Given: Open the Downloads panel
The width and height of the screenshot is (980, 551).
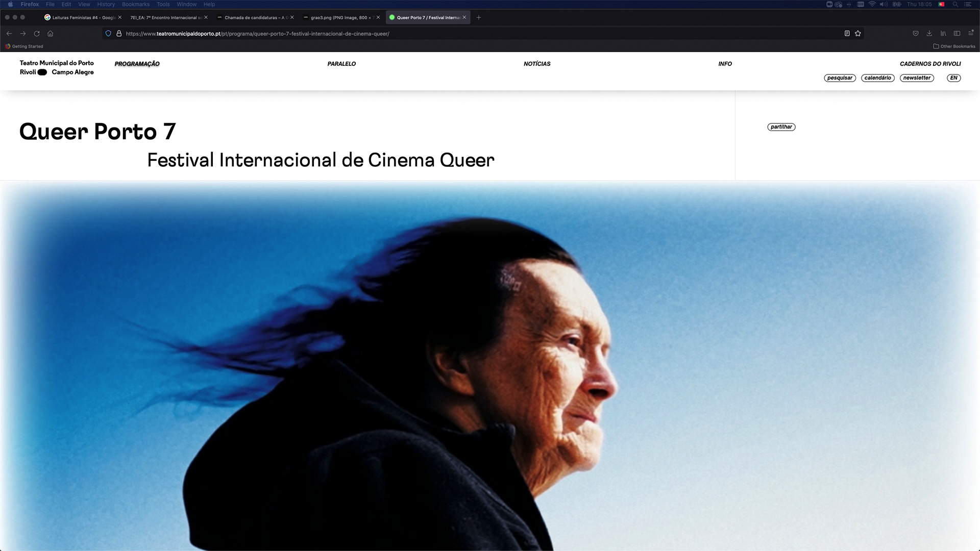Looking at the screenshot, I should (x=929, y=34).
